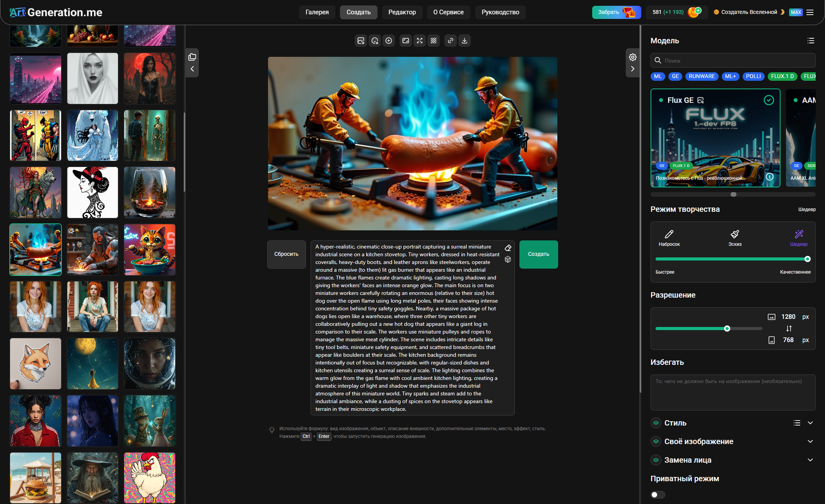Image resolution: width=825 pixels, height=504 pixels.
Task: Filter models by the ML+ tag
Action: [730, 76]
